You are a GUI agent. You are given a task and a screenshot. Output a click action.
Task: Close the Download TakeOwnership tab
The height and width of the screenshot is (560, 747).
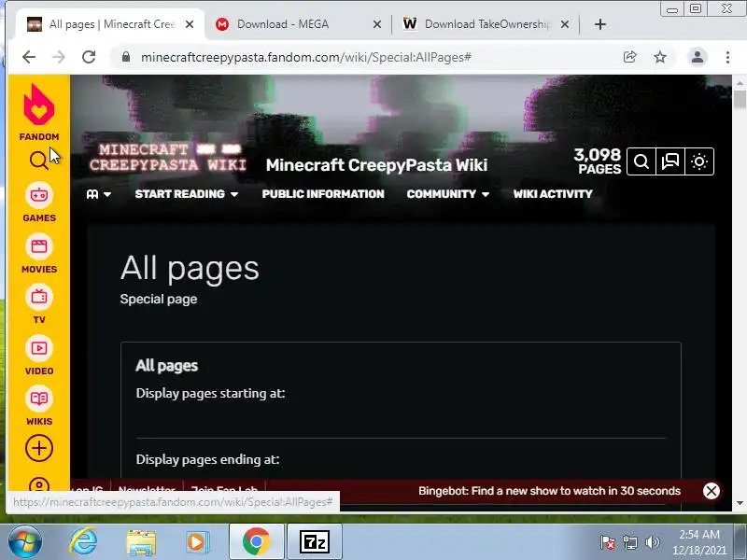coord(565,24)
